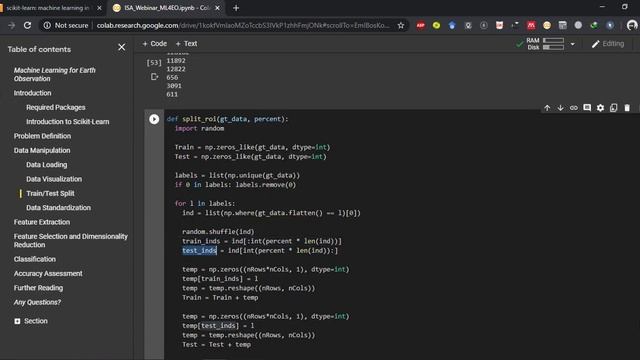Run the split_roi code cell

(154, 119)
